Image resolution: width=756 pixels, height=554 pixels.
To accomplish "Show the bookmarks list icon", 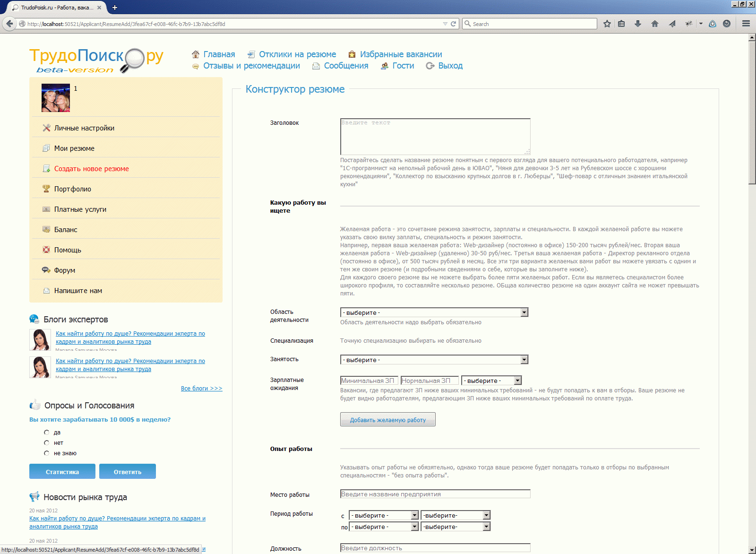I will coord(621,24).
